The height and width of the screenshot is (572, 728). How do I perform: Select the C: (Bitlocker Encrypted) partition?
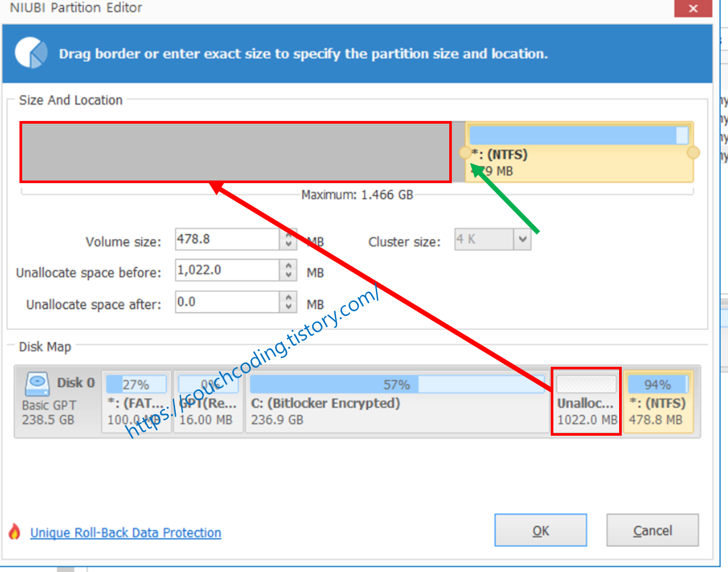[398, 402]
